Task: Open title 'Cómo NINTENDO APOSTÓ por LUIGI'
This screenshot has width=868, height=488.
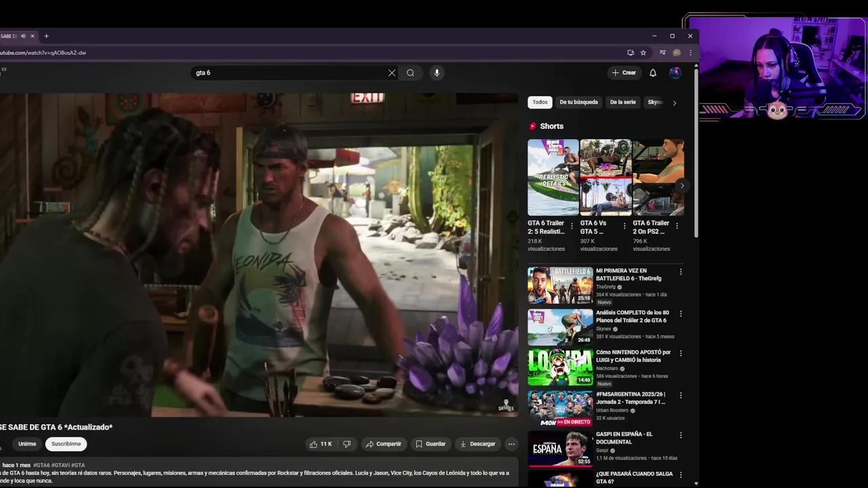Action: tap(633, 357)
